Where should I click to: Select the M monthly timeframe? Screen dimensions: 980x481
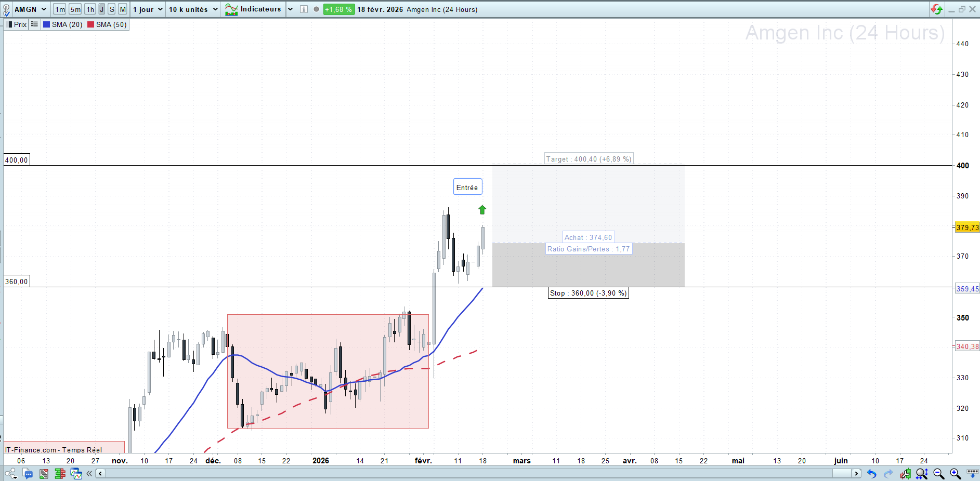coord(123,9)
